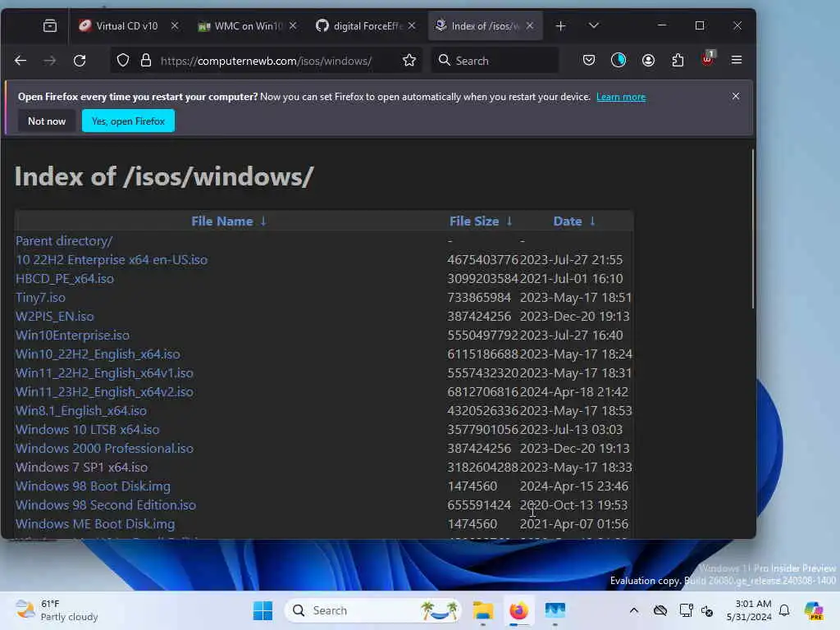Switch to digital ForceEffect GitHub tab
The width and height of the screenshot is (840, 630).
[365, 25]
